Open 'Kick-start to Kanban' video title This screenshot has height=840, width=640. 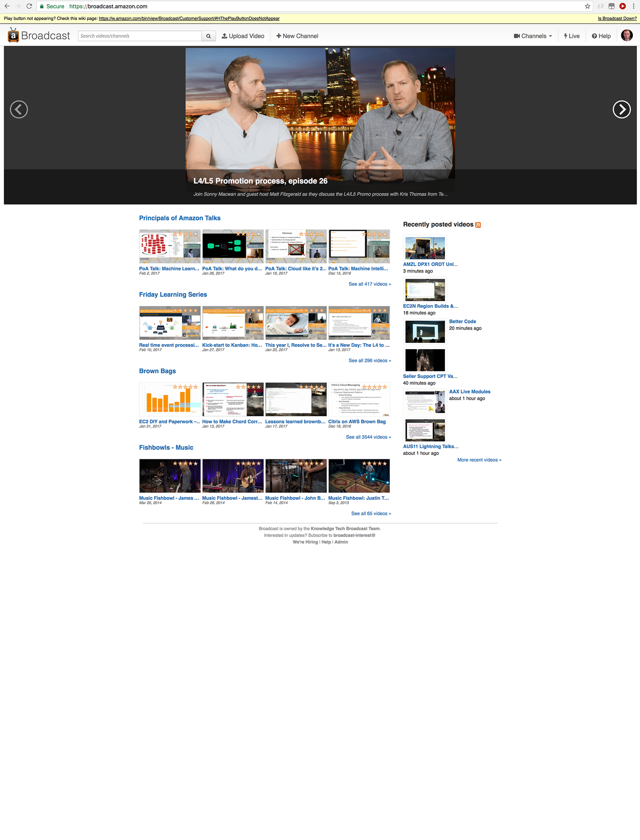pyautogui.click(x=232, y=345)
